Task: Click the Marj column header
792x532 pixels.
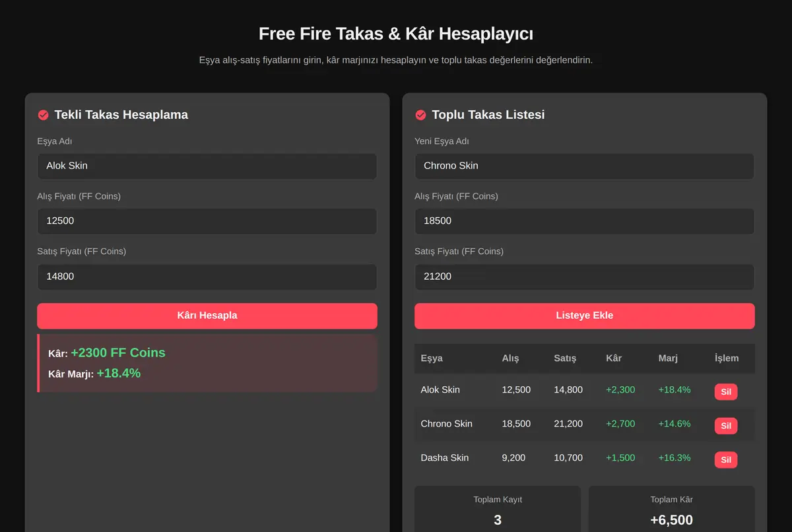Action: pos(668,358)
